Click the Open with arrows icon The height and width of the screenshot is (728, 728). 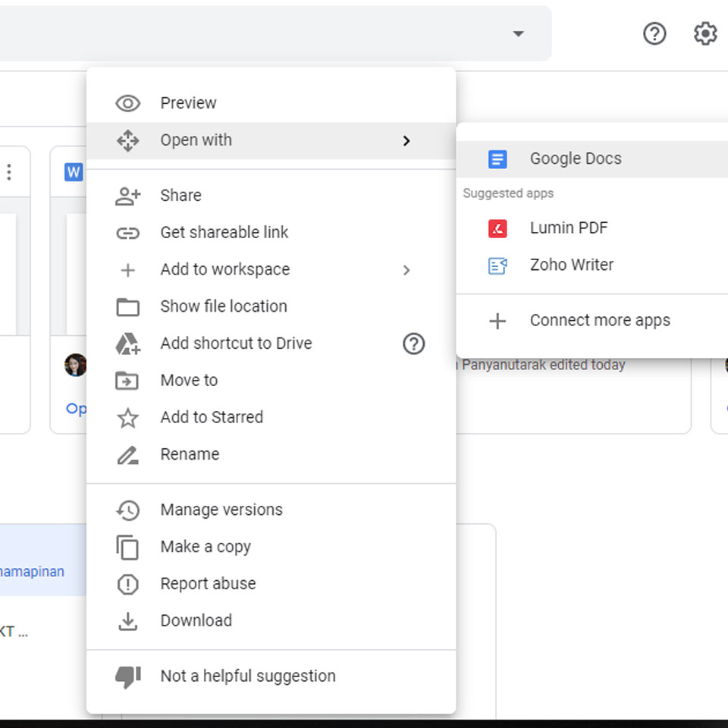pos(127,141)
